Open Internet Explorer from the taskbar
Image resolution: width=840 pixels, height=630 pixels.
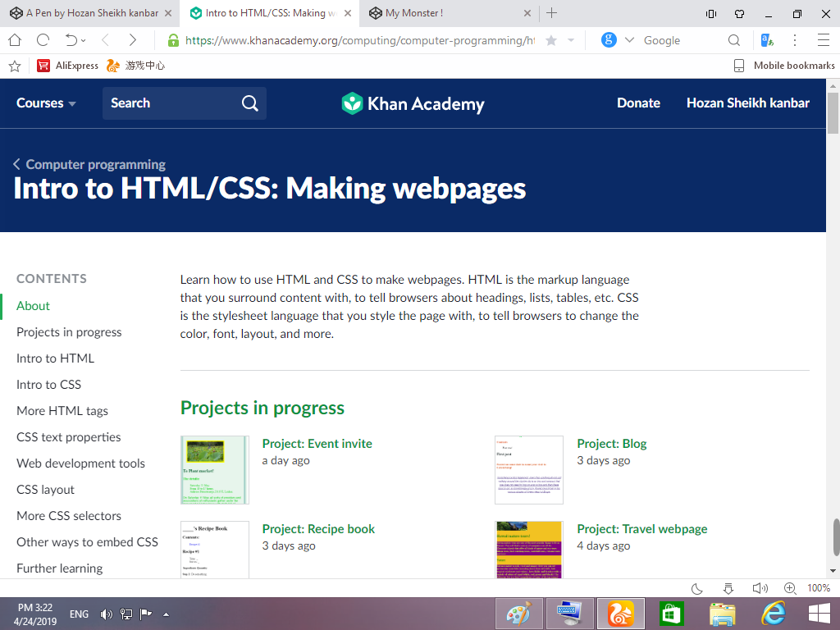tap(774, 614)
